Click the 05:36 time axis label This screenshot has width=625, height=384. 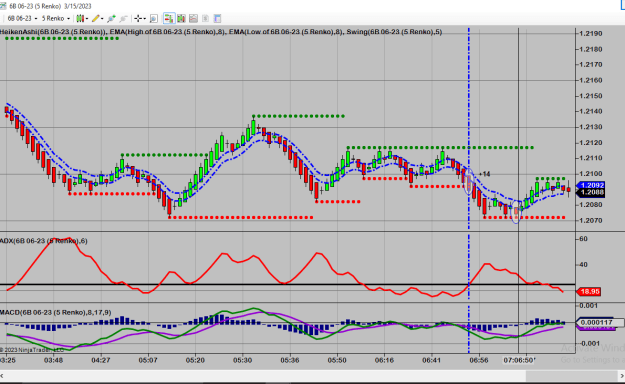290,360
